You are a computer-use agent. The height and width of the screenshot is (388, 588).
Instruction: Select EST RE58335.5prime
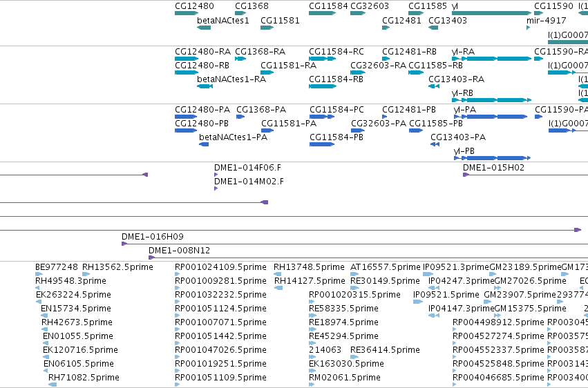[312, 316]
